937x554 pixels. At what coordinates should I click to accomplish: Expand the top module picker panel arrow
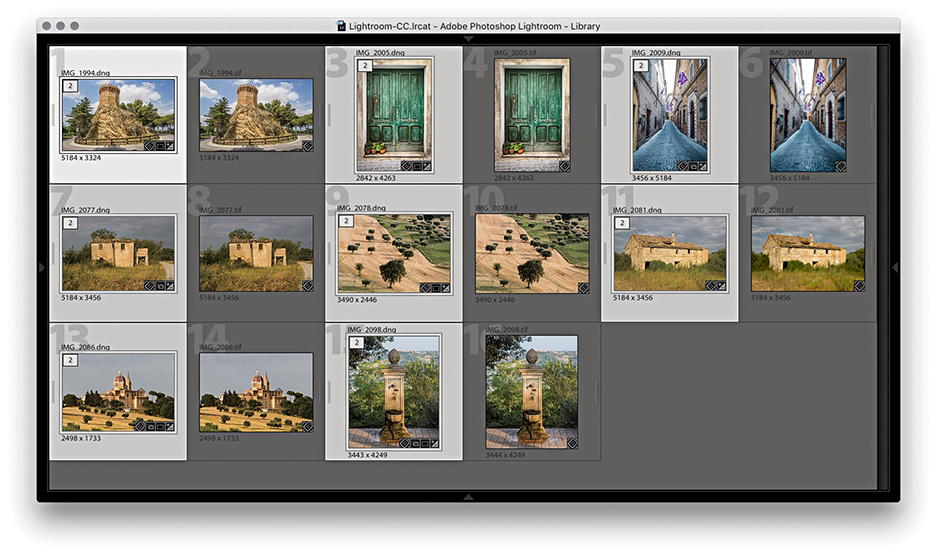click(x=468, y=38)
